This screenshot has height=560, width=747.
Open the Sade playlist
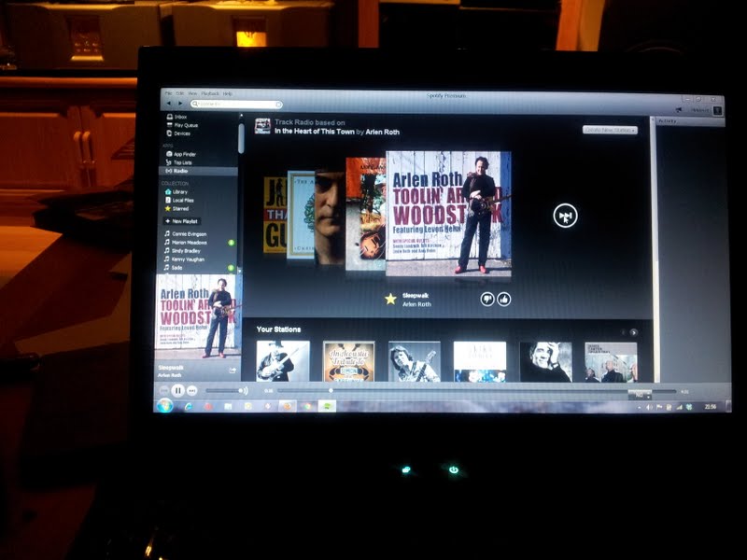click(174, 268)
